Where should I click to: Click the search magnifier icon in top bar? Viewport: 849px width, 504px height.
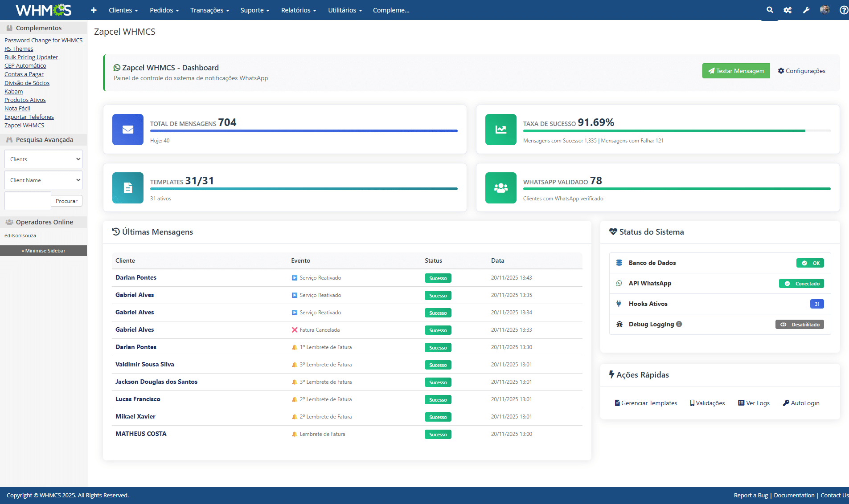(x=770, y=10)
